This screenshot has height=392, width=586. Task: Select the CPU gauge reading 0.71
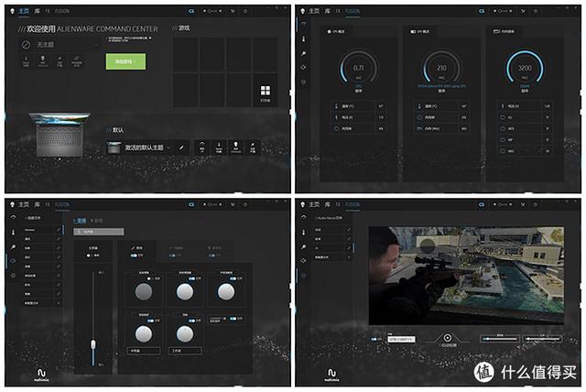358,69
